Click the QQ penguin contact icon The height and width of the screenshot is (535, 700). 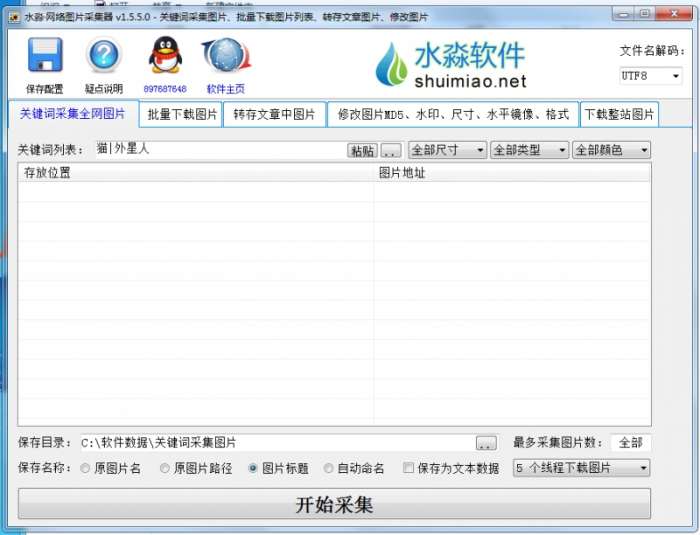(165, 55)
